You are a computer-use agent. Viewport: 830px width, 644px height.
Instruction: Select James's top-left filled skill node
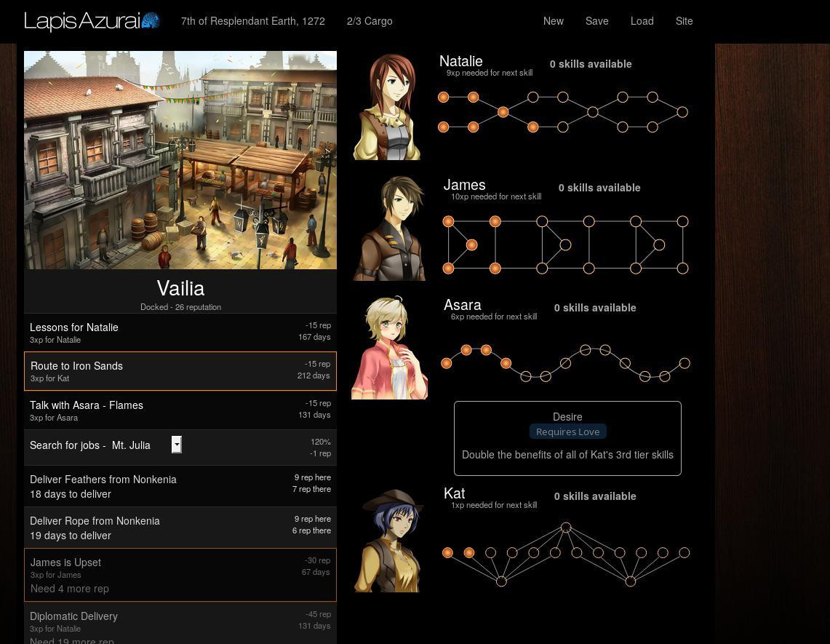coord(448,221)
